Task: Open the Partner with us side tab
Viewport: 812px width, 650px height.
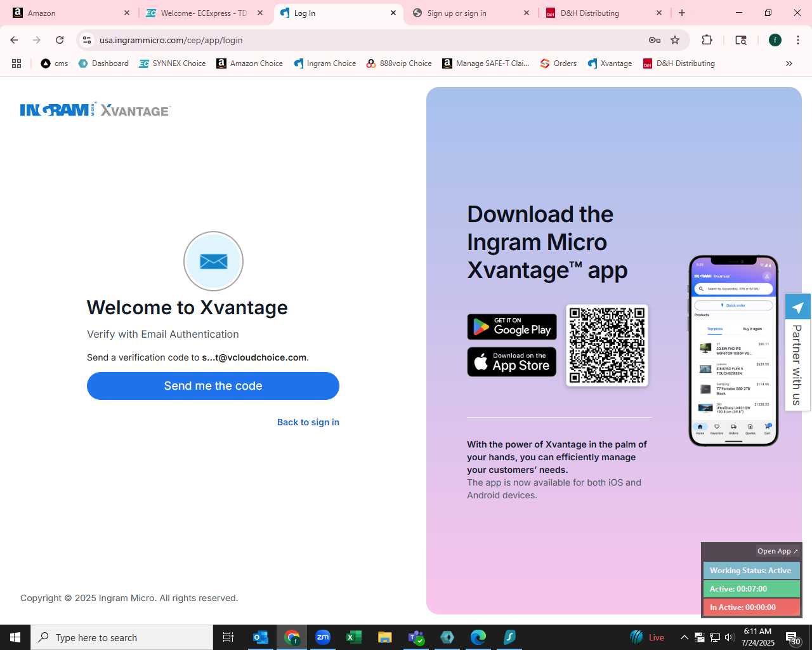Action: pyautogui.click(x=797, y=365)
